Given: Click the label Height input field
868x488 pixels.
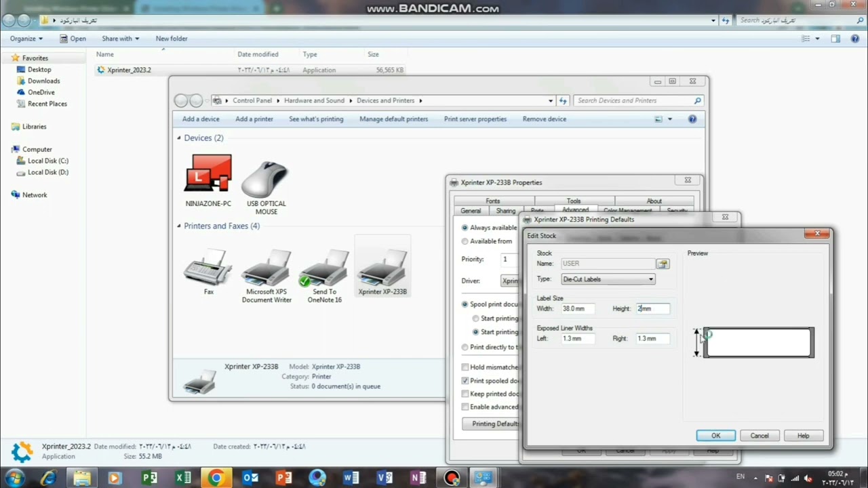Looking at the screenshot, I should click(653, 308).
